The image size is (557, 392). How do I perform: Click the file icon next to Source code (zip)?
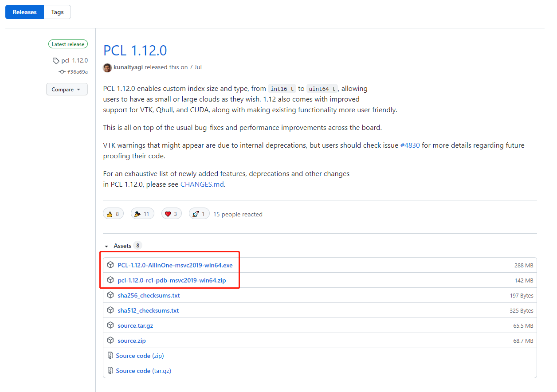coord(110,355)
